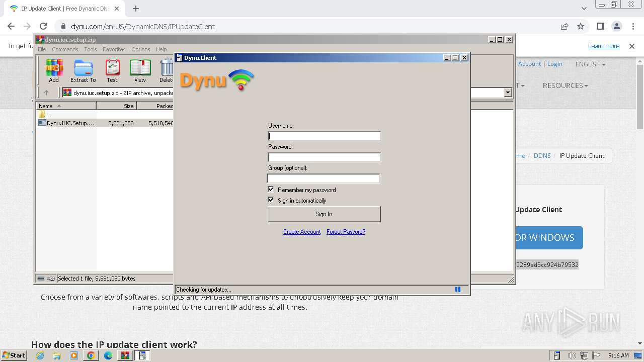The height and width of the screenshot is (362, 644).
Task: Open WinRAR Tools menu
Action: point(91,49)
